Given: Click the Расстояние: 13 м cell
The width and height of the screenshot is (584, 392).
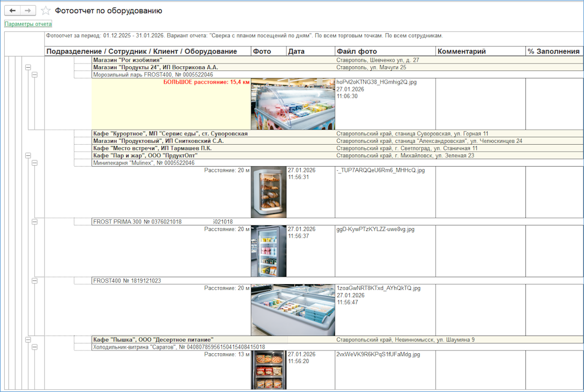Looking at the screenshot, I should pyautogui.click(x=227, y=355).
